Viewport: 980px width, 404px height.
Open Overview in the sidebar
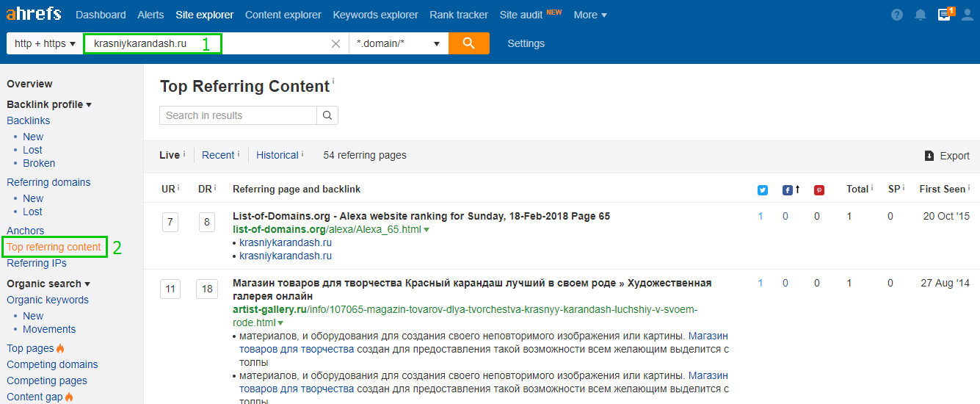pos(29,84)
